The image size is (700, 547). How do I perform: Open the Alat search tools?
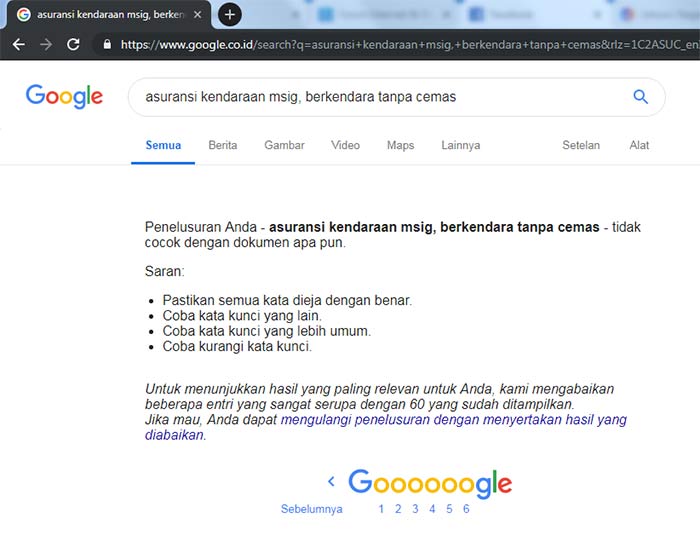pos(639,145)
